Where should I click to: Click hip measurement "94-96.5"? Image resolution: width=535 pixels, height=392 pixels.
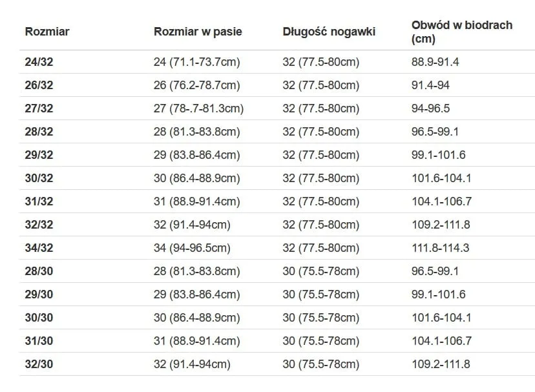[x=430, y=108]
